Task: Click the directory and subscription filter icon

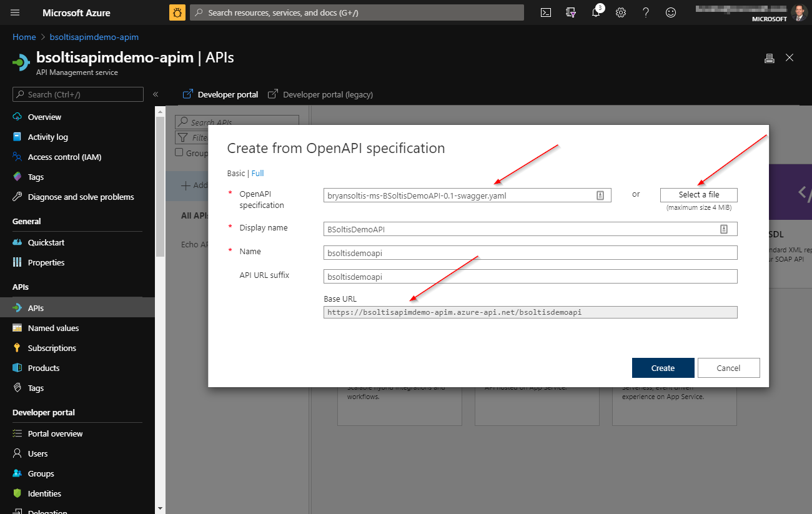Action: [570, 12]
